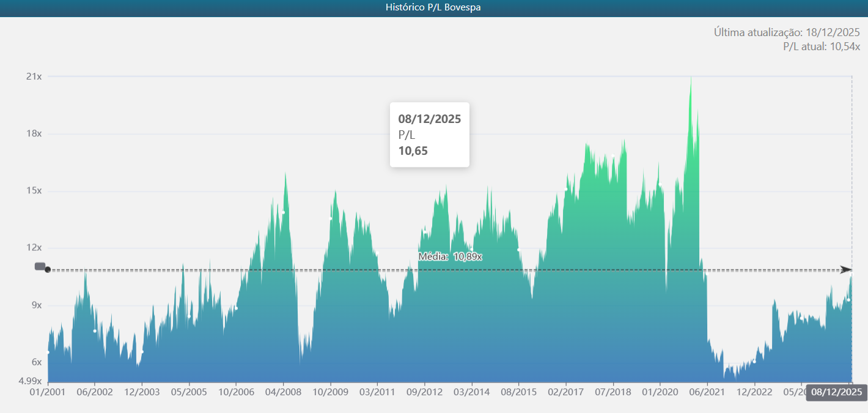868x413 pixels.
Task: Click the 12/2022 axis label
Action: coord(754,391)
